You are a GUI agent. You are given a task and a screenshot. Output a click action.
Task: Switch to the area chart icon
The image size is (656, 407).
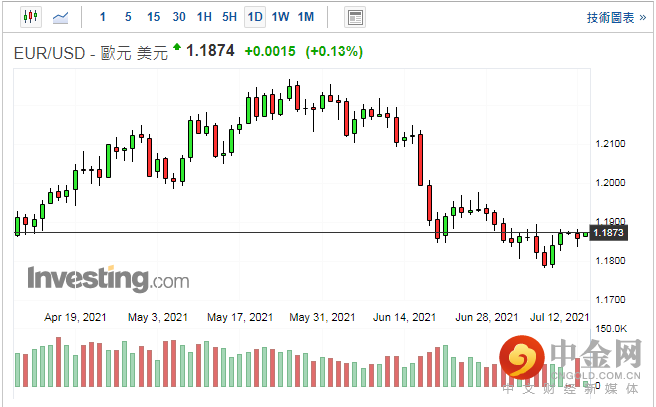62,17
